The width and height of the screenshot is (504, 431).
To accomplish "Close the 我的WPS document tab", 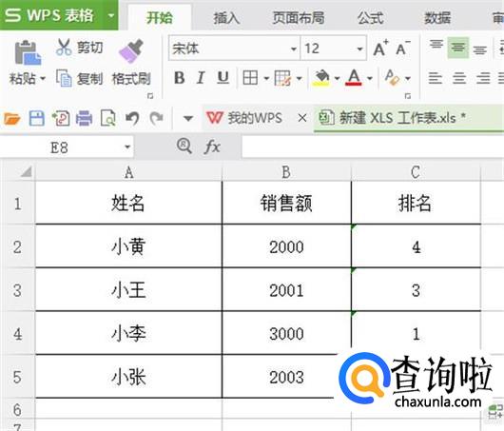I will pyautogui.click(x=302, y=118).
